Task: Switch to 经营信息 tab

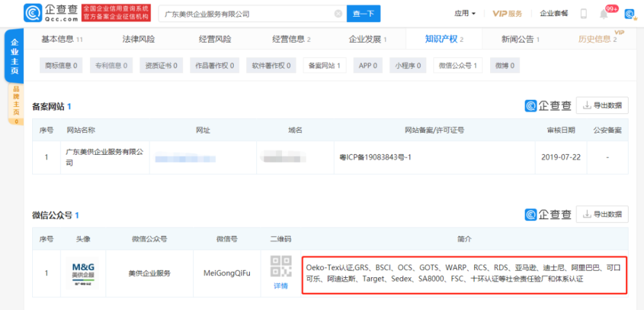Action: click(x=291, y=39)
